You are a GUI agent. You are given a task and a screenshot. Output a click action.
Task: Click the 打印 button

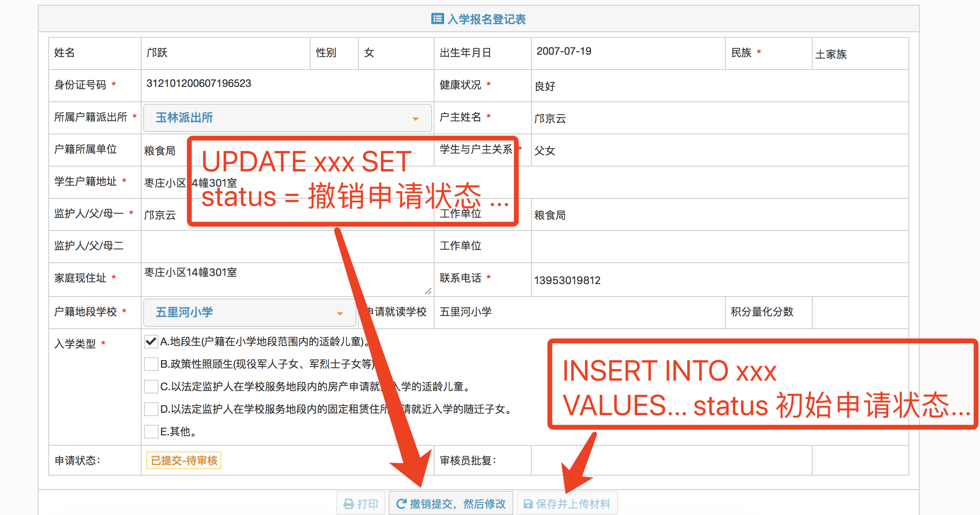point(361,504)
